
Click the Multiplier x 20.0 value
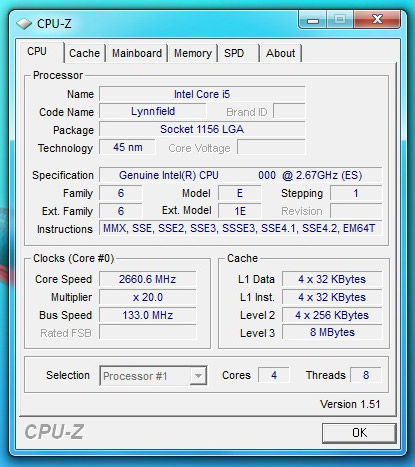tap(148, 297)
